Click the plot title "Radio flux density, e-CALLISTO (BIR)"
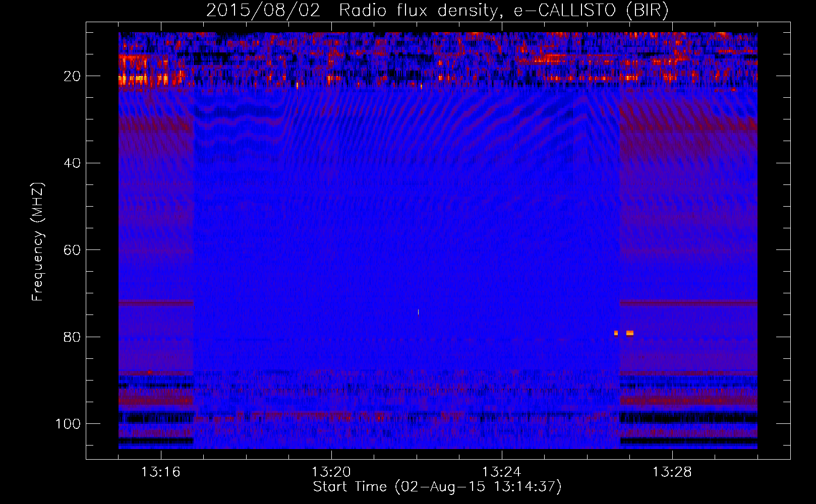 click(504, 11)
